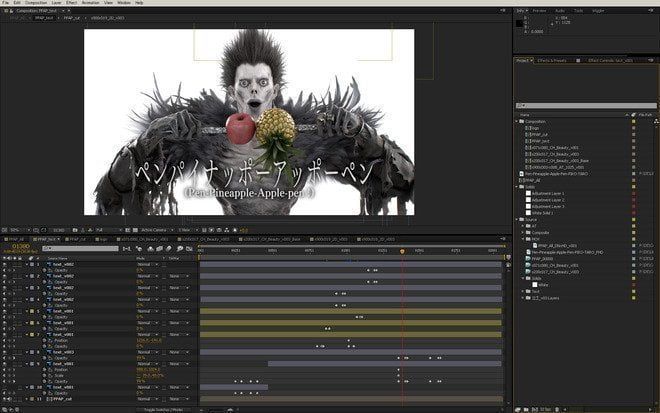Open viewer magnification dropdown showing 50%

[19, 230]
